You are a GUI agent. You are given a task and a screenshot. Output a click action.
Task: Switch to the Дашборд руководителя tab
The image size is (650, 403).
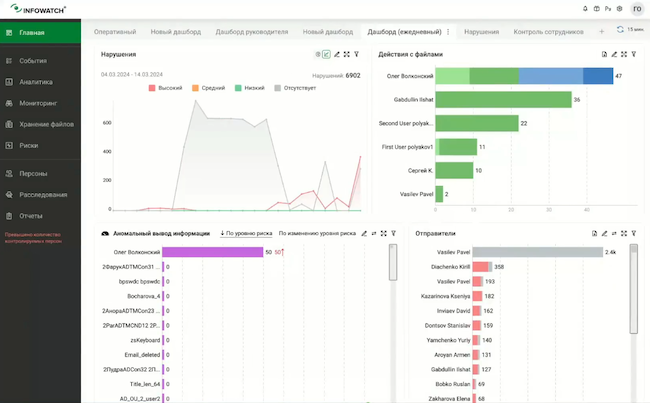click(252, 32)
